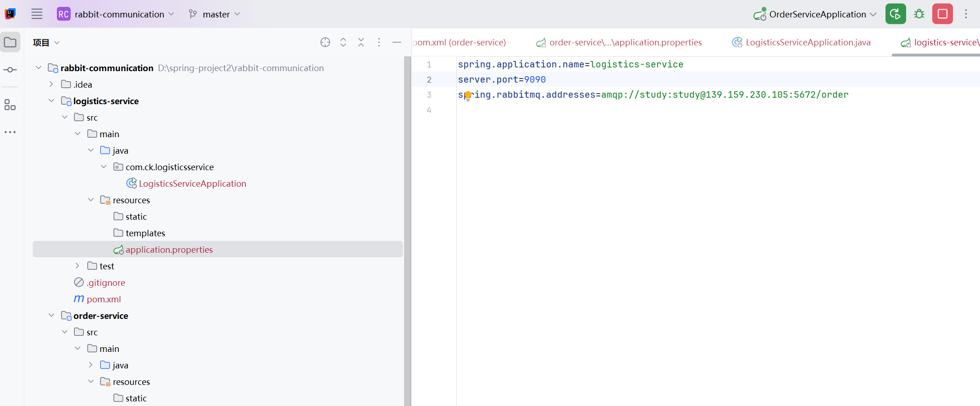
Task: Click the intention lightbulb on line 3
Action: [468, 95]
